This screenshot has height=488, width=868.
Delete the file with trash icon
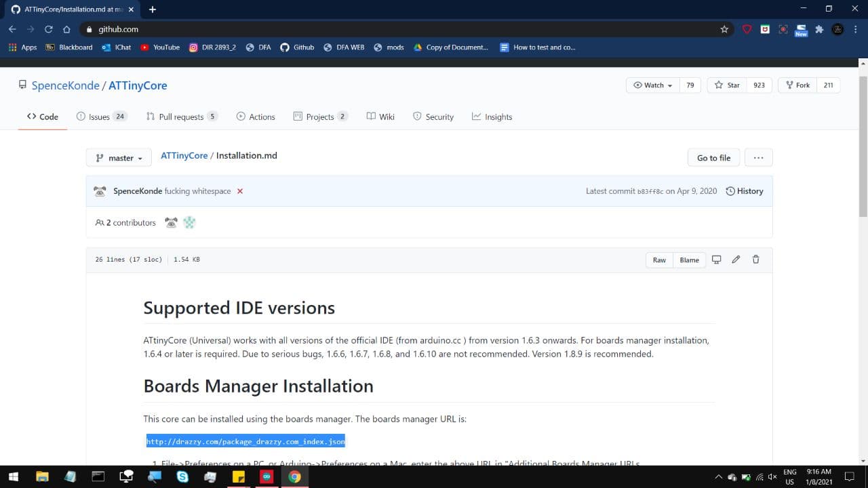click(755, 260)
